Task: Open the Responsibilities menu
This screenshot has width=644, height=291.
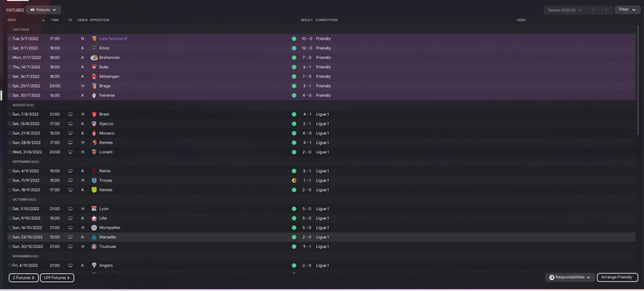Action: pyautogui.click(x=570, y=277)
